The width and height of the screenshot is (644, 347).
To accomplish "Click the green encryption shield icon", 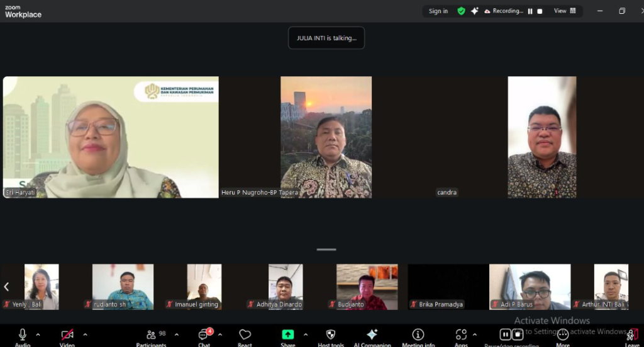I will tap(461, 11).
